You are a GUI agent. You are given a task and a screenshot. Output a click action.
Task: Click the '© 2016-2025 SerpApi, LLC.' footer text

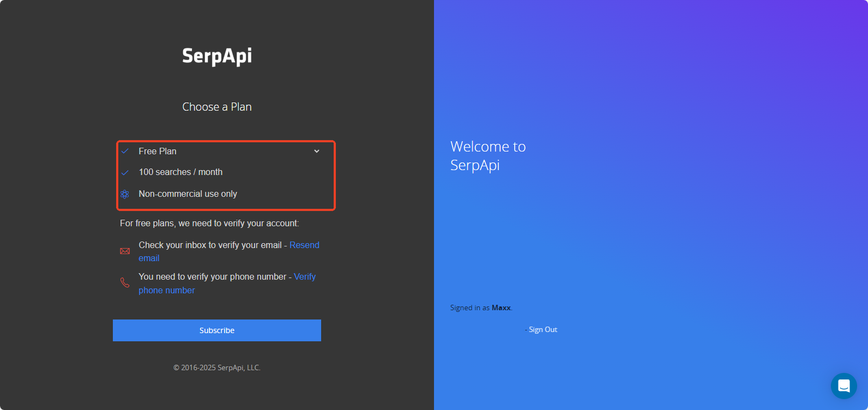(x=217, y=367)
